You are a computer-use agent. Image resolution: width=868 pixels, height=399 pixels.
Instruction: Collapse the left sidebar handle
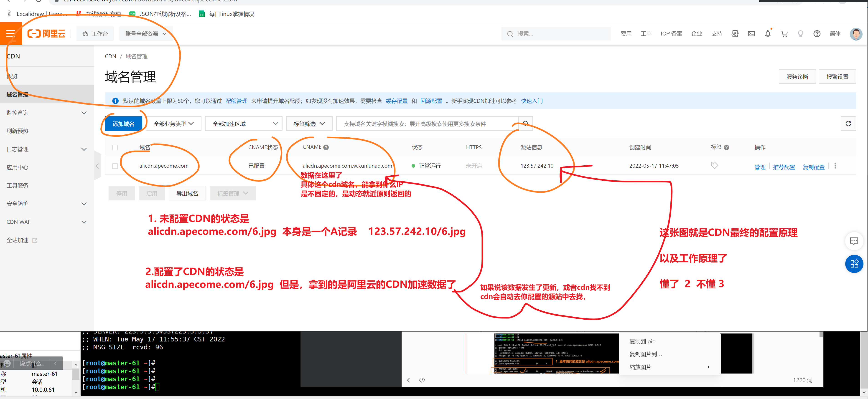click(97, 166)
